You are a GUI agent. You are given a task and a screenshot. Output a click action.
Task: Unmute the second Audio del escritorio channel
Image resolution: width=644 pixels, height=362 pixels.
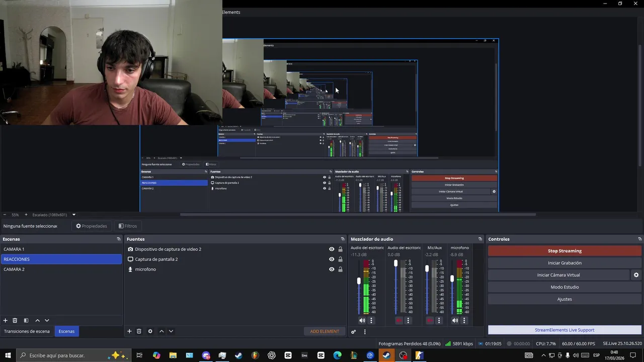click(399, 320)
